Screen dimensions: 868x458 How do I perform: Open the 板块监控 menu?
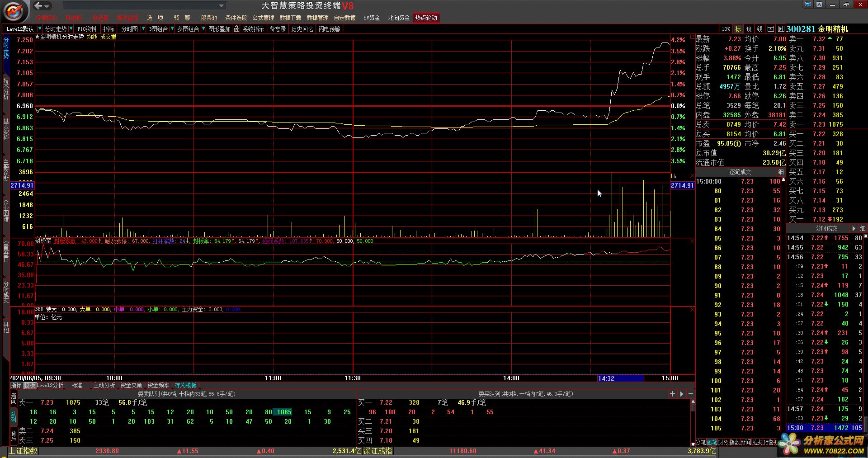127,18
